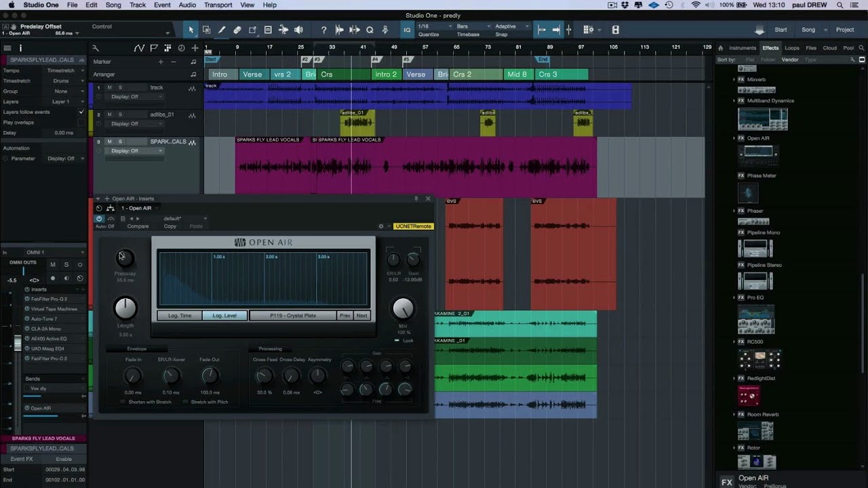This screenshot has width=868, height=488.
Task: Select the Range tool in the toolbar
Action: click(x=206, y=30)
